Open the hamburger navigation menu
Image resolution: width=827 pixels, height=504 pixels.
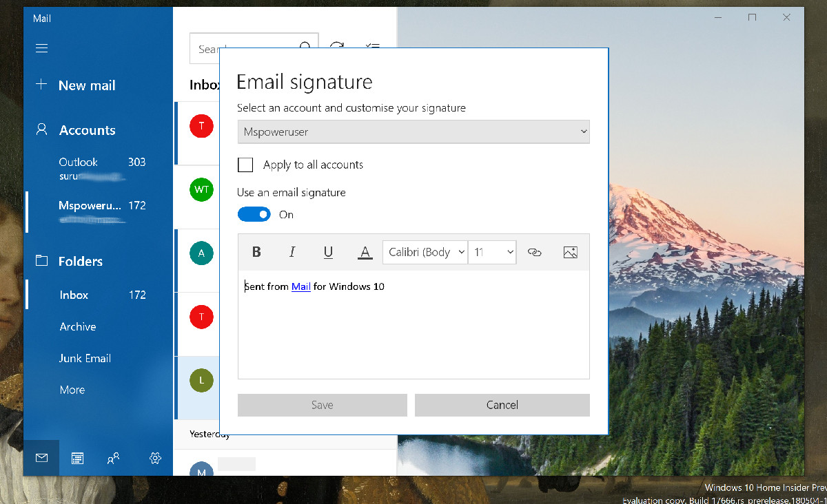pyautogui.click(x=41, y=48)
